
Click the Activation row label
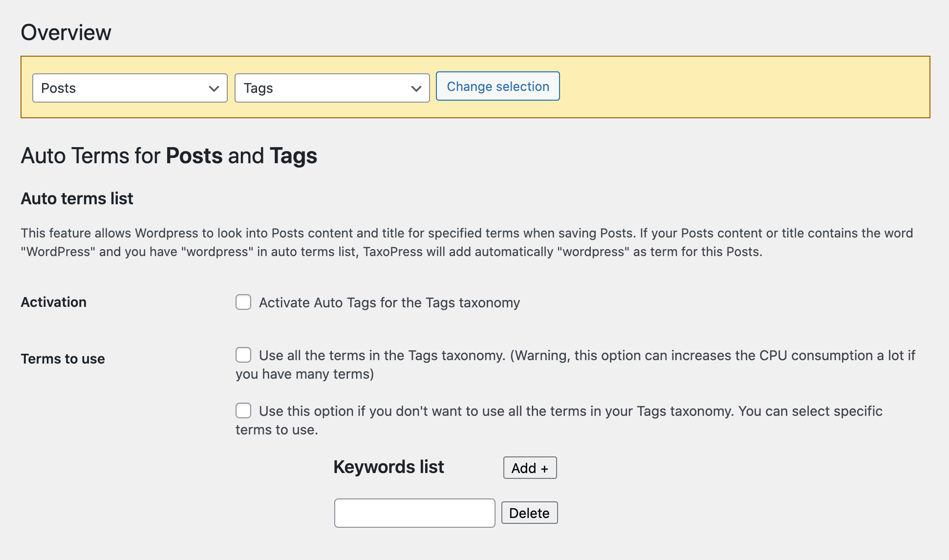coord(54,302)
